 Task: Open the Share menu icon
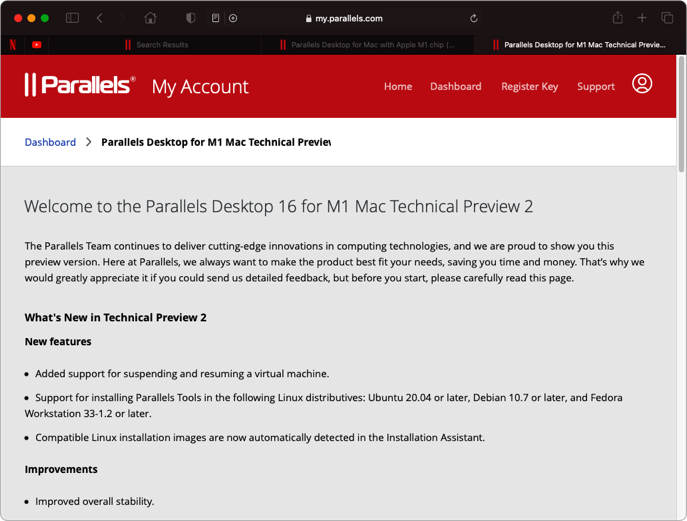click(x=618, y=18)
